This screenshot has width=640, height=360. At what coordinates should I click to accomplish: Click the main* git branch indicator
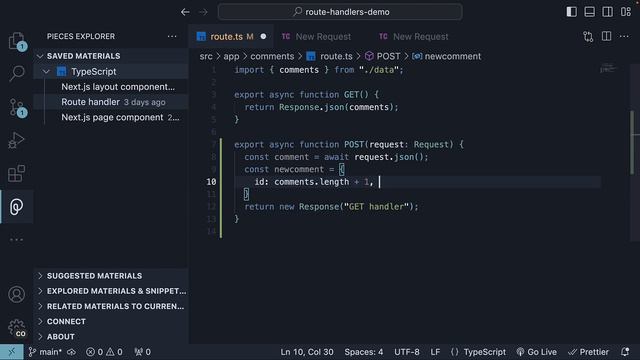45,352
